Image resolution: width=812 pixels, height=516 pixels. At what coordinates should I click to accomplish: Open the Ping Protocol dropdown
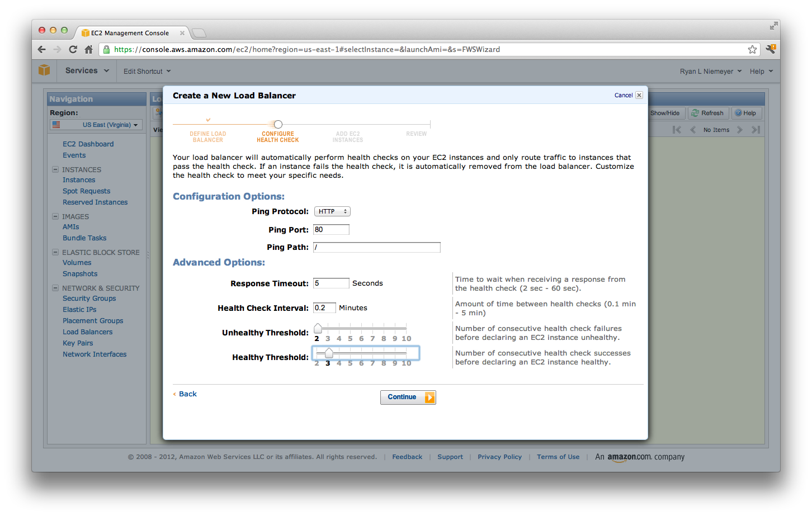332,211
